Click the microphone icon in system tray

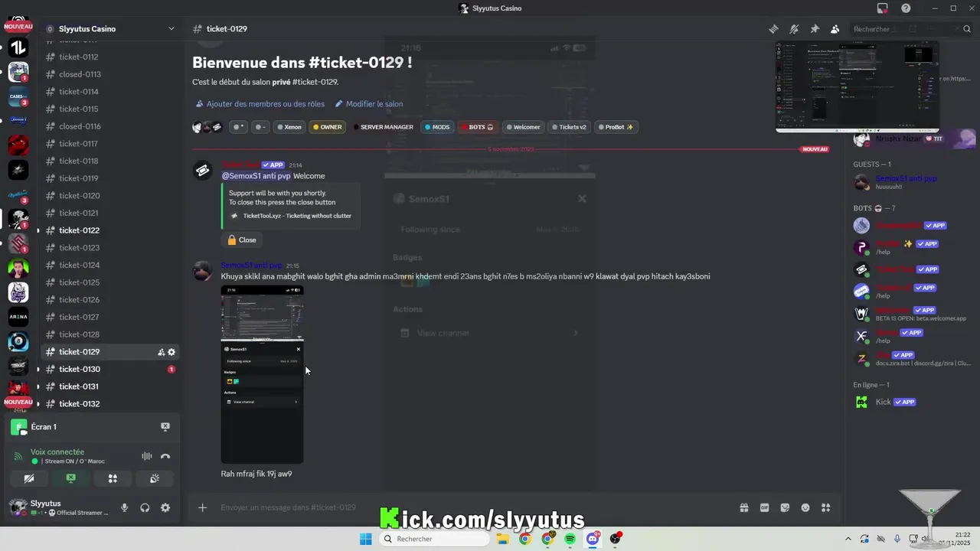897,539
